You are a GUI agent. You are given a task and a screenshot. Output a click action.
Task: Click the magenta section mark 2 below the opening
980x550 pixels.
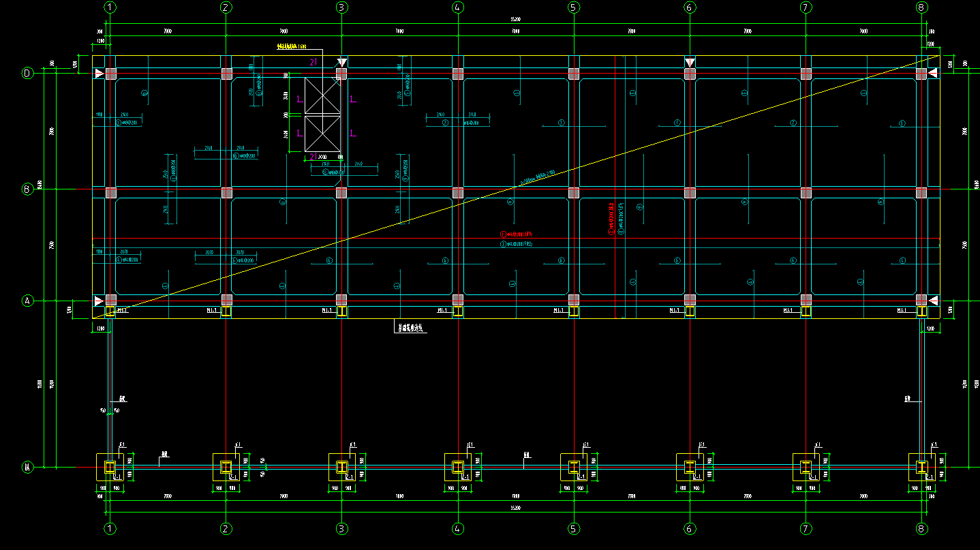[312, 157]
